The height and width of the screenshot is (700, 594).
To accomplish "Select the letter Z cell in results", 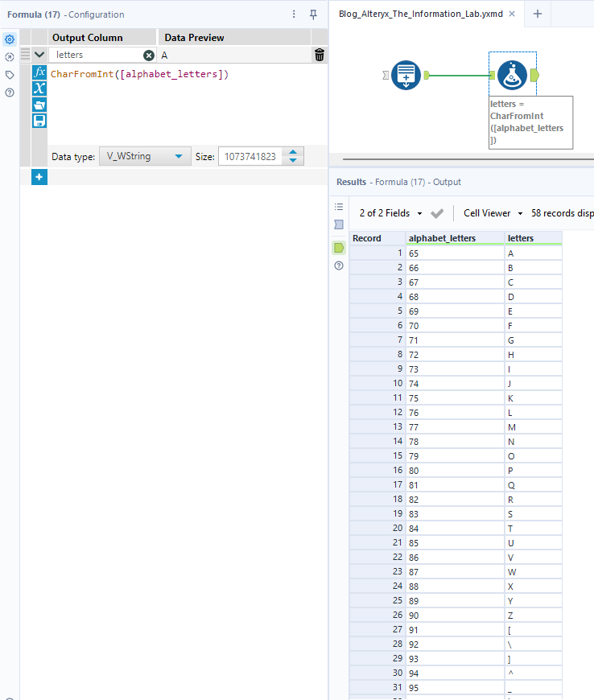I will [x=534, y=616].
